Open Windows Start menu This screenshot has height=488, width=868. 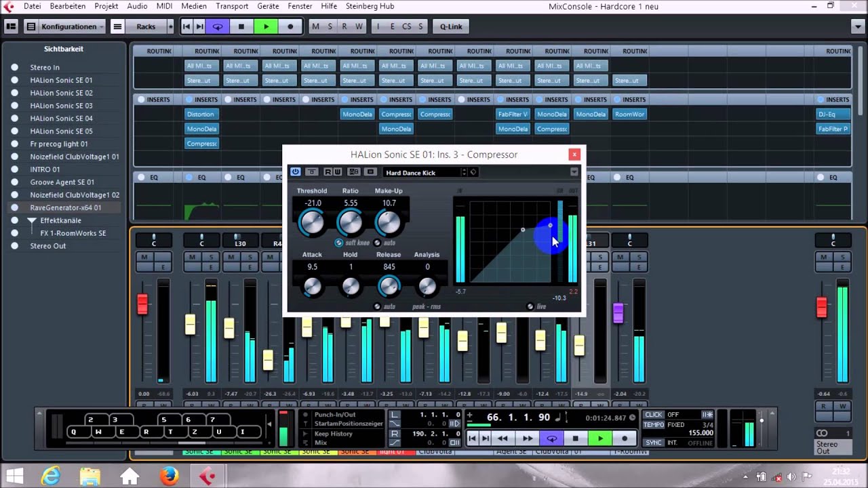click(x=14, y=476)
